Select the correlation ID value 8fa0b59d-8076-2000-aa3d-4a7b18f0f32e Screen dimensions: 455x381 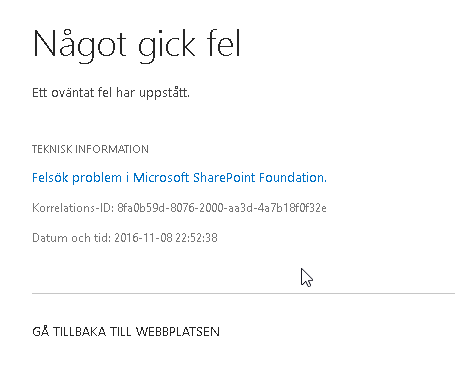tap(222, 208)
